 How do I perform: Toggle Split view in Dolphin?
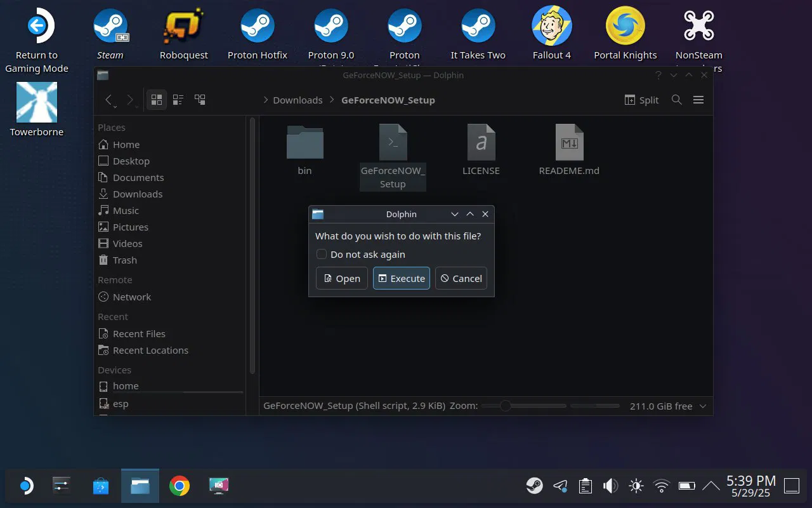pos(641,100)
